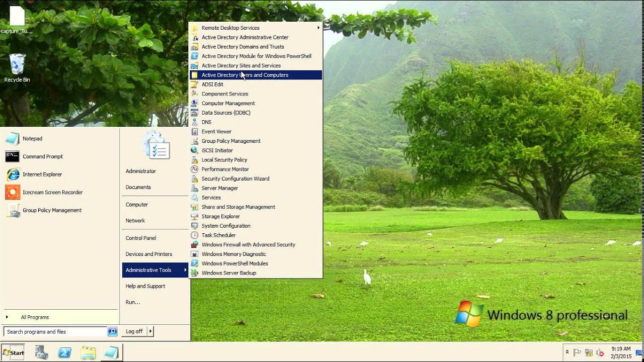The width and height of the screenshot is (644, 362).
Task: Click Windows Firewall with Advanced Security icon
Action: pos(194,245)
